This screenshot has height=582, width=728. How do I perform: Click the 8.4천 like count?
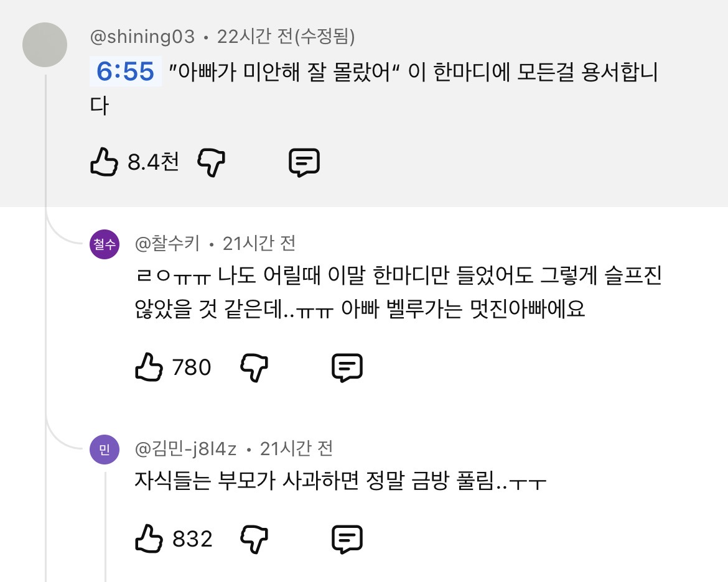coord(153,162)
